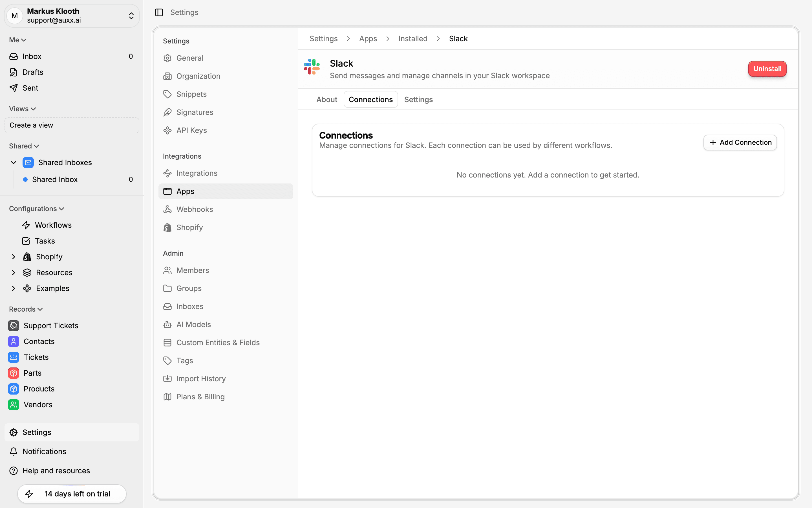This screenshot has height=508, width=812.
Task: Go to Apps in the breadcrumb
Action: (368, 39)
